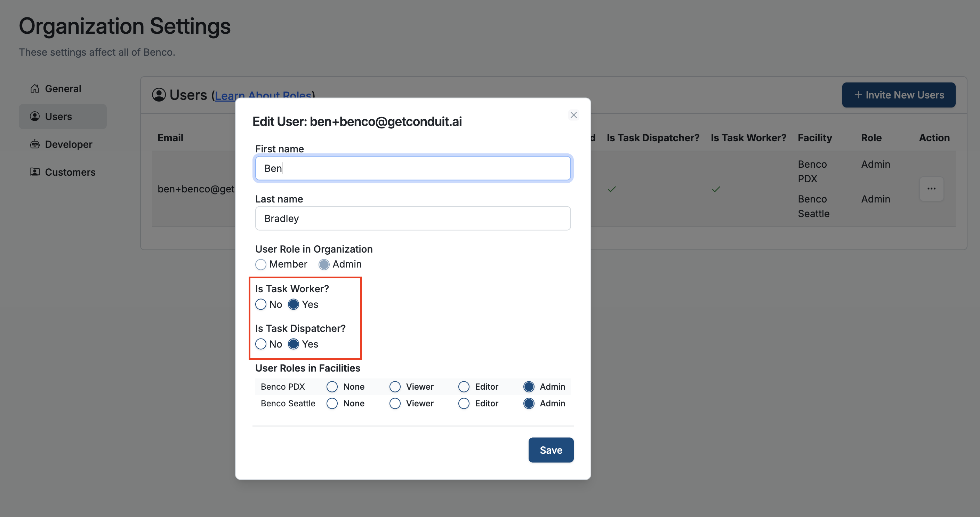Click the User Roles in Facilities label
Screen dimensions: 980x517
[307, 368]
